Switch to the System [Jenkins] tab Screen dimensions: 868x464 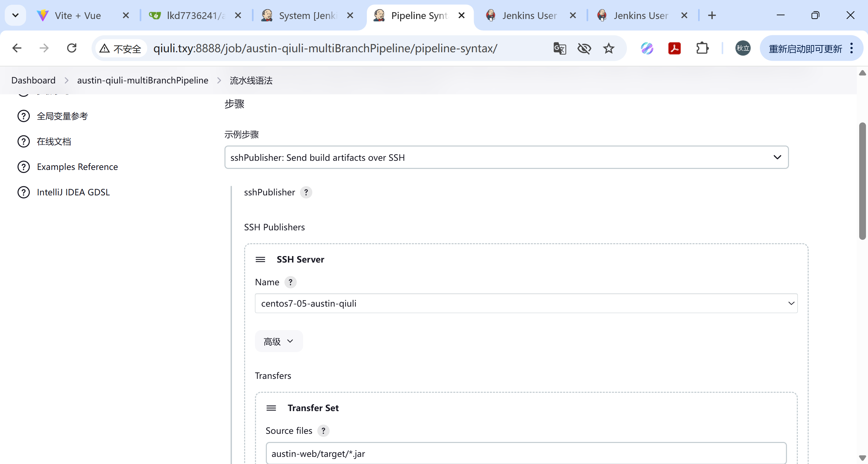point(307,16)
